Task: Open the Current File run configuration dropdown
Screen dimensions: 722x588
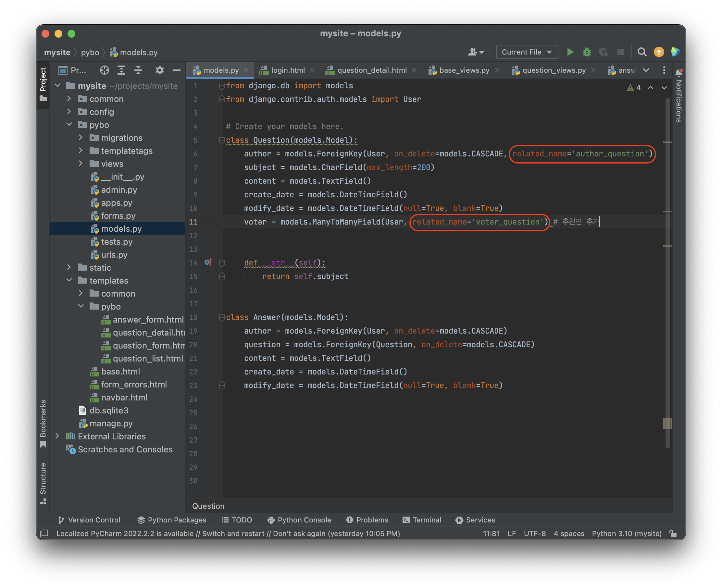Action: [x=527, y=52]
